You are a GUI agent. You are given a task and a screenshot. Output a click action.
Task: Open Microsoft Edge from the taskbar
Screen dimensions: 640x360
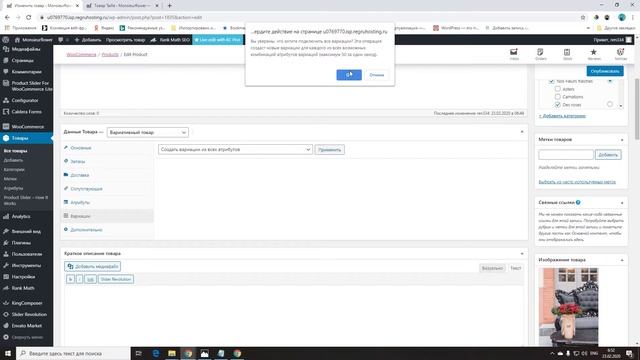pos(156,353)
